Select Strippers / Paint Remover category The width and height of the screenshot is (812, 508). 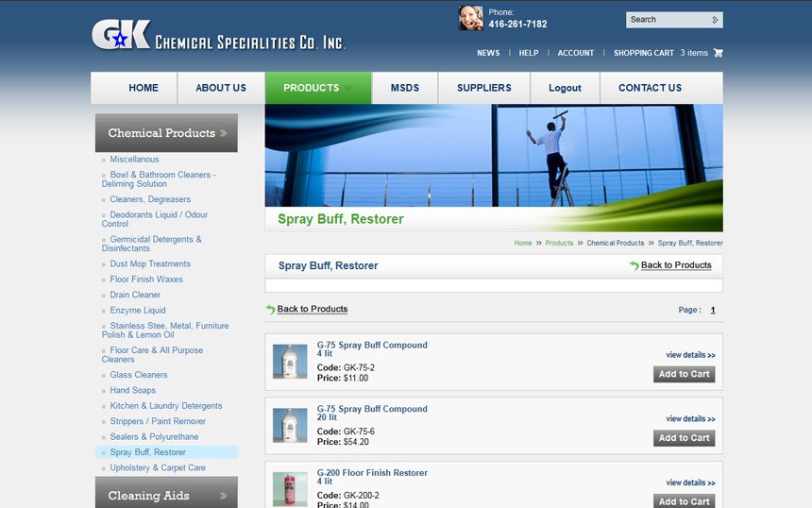[158, 421]
